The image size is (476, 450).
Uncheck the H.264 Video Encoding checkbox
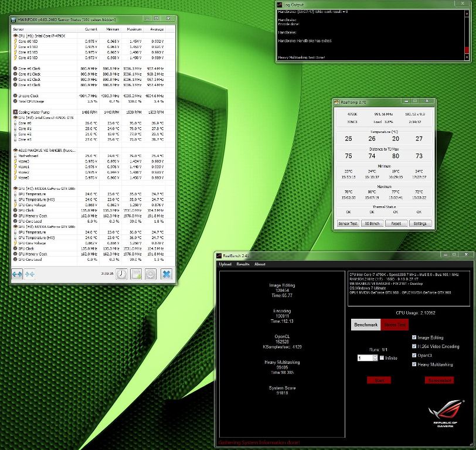(x=414, y=346)
